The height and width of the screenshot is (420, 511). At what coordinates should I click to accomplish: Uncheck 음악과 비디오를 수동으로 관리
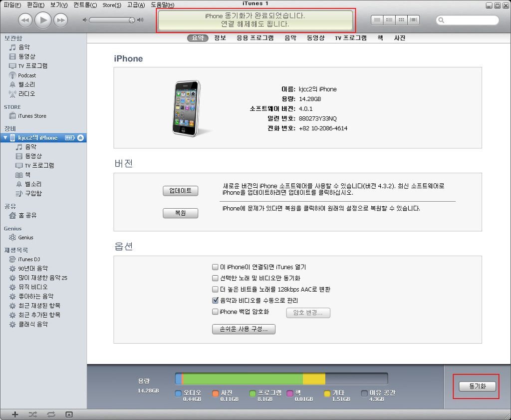(215, 300)
